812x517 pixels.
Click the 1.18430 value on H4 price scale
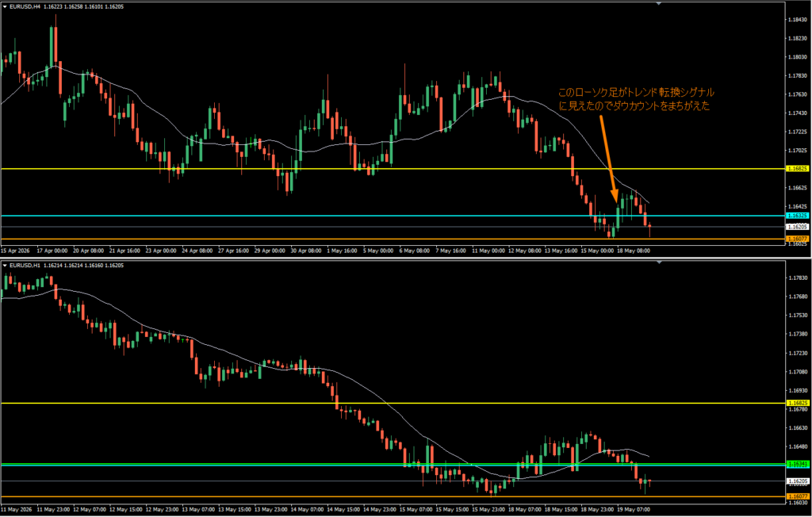pos(796,20)
